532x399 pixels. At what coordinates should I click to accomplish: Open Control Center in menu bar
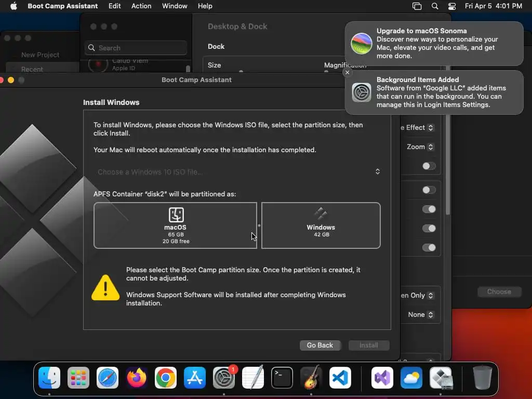click(452, 6)
